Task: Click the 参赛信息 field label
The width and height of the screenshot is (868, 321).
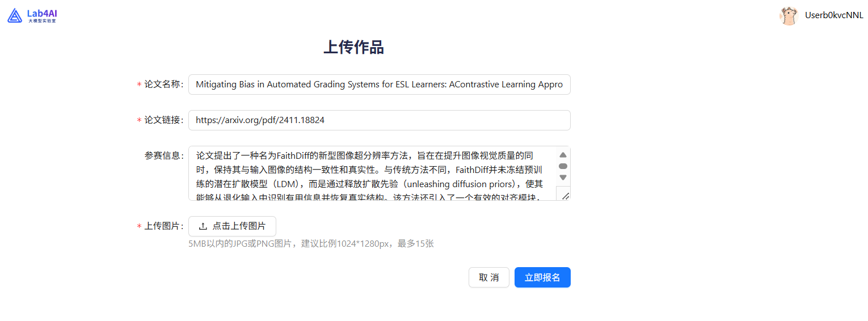Action: point(163,156)
